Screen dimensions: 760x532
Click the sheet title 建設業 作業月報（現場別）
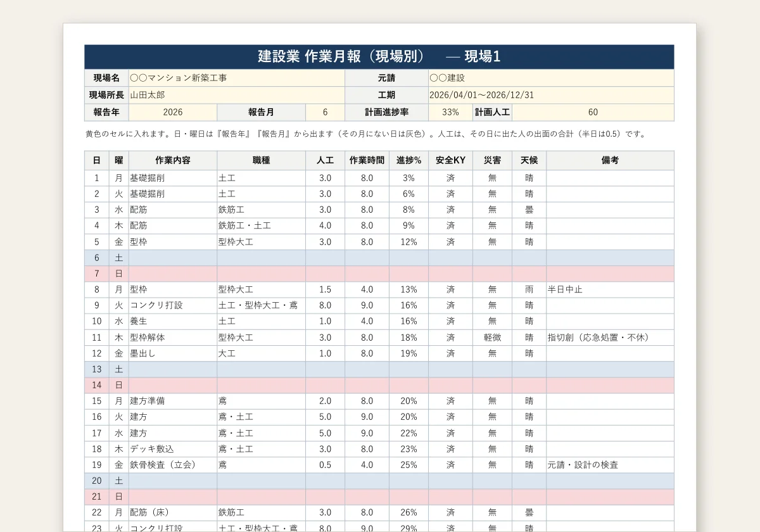(341, 56)
